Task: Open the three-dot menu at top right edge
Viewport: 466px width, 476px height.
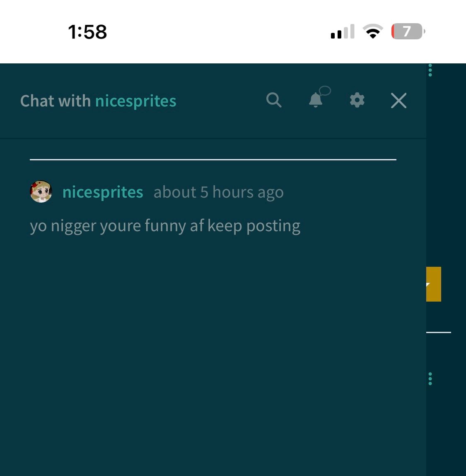Action: (430, 70)
